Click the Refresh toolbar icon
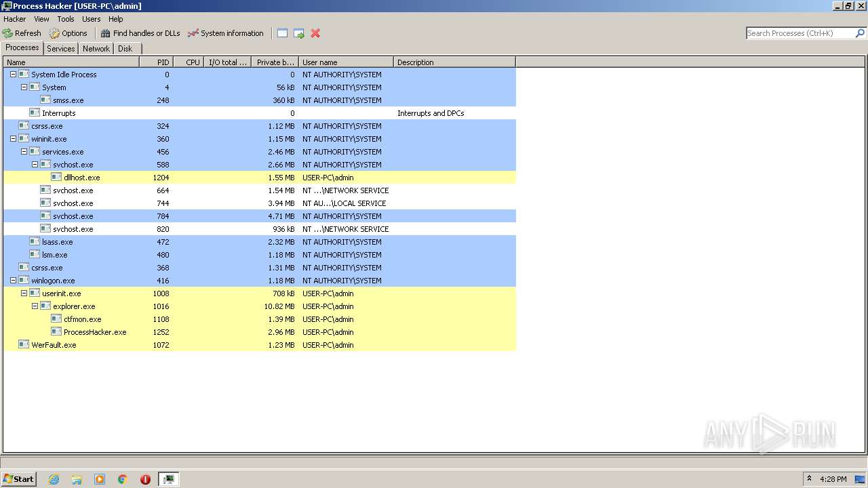 tap(7, 33)
